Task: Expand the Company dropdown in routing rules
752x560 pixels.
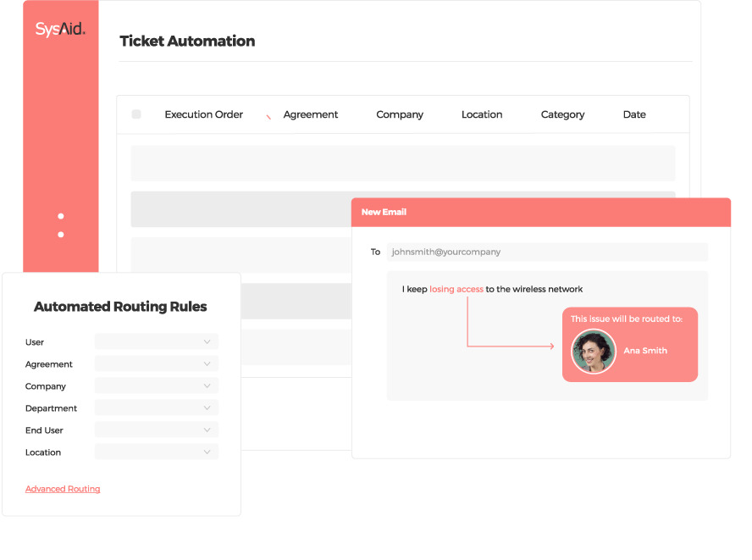Action: 157,385
